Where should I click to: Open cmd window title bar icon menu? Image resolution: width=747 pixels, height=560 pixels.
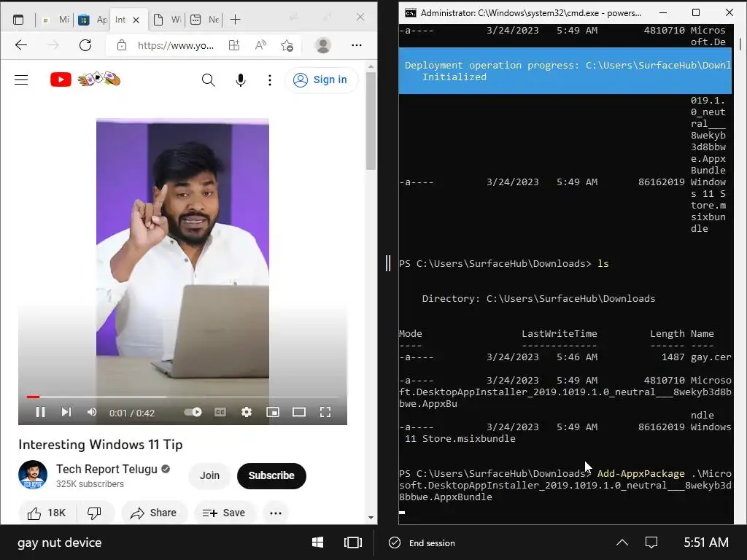[410, 13]
